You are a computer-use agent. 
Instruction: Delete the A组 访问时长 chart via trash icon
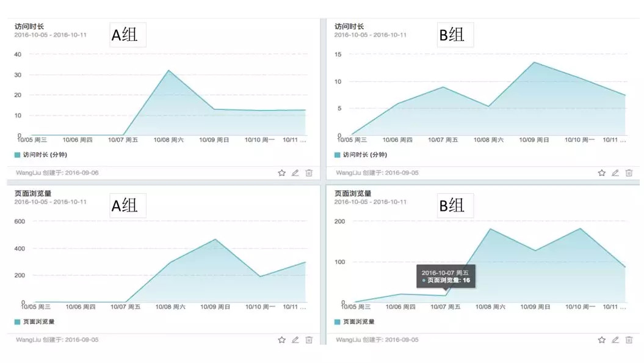pyautogui.click(x=309, y=172)
